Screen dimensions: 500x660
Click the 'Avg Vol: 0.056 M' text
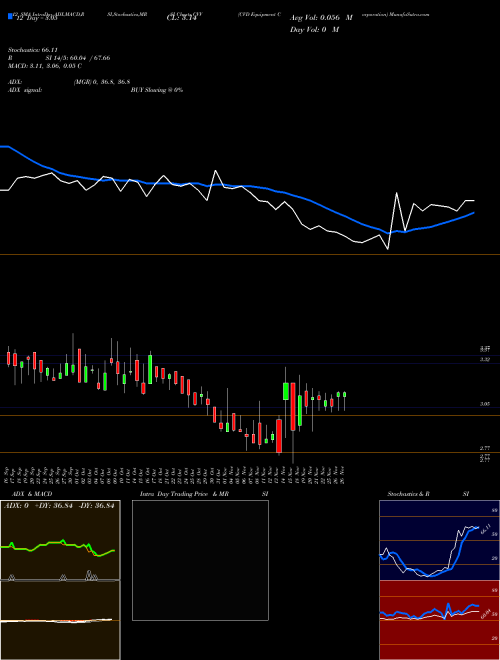point(321,18)
